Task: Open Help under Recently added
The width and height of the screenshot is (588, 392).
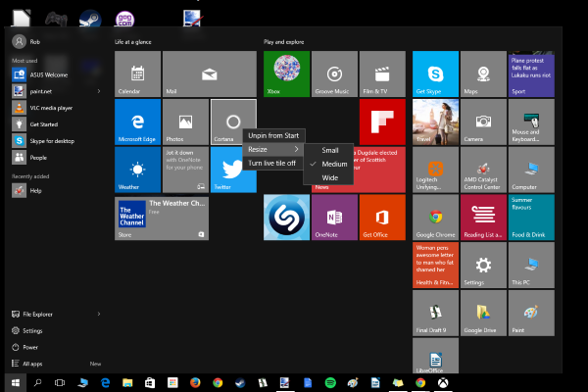Action: 56,190
